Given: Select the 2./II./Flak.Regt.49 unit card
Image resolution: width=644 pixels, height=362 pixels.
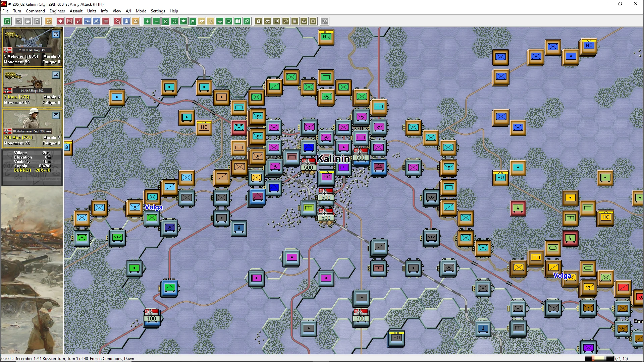Looking at the screenshot, I should click(x=32, y=47).
